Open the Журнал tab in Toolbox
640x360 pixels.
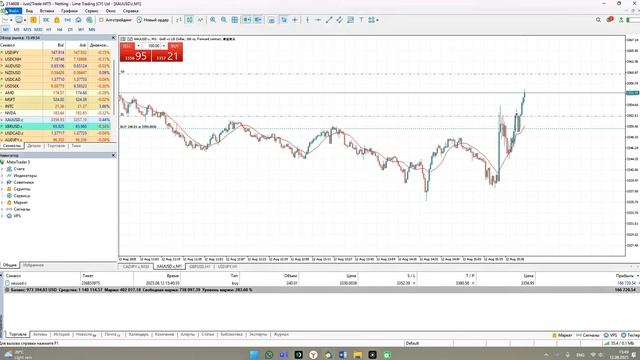pyautogui.click(x=281, y=334)
